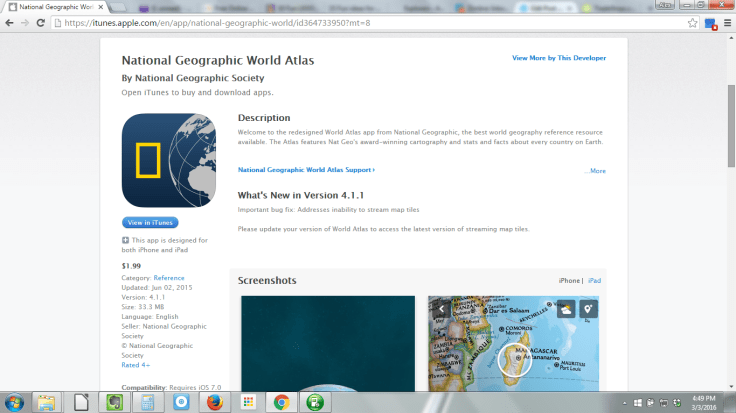The height and width of the screenshot is (413, 736).
Task: Open the blue disc taskbar icon
Action: click(181, 403)
